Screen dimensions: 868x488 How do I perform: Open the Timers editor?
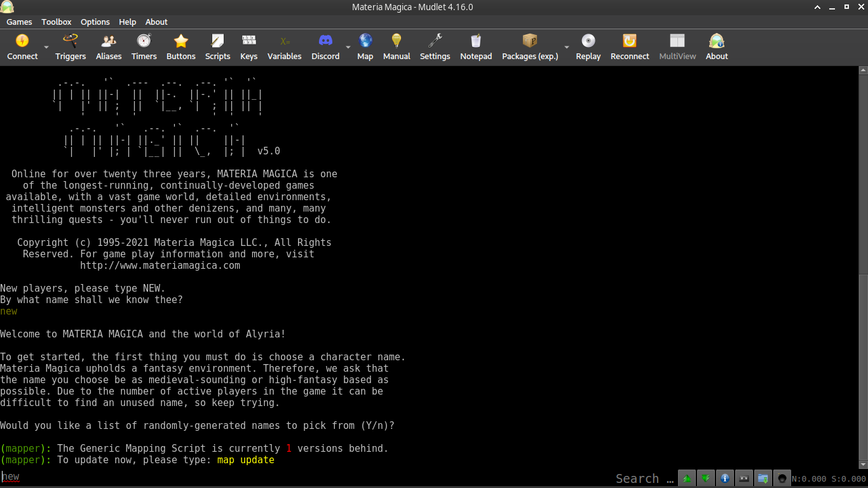(144, 48)
